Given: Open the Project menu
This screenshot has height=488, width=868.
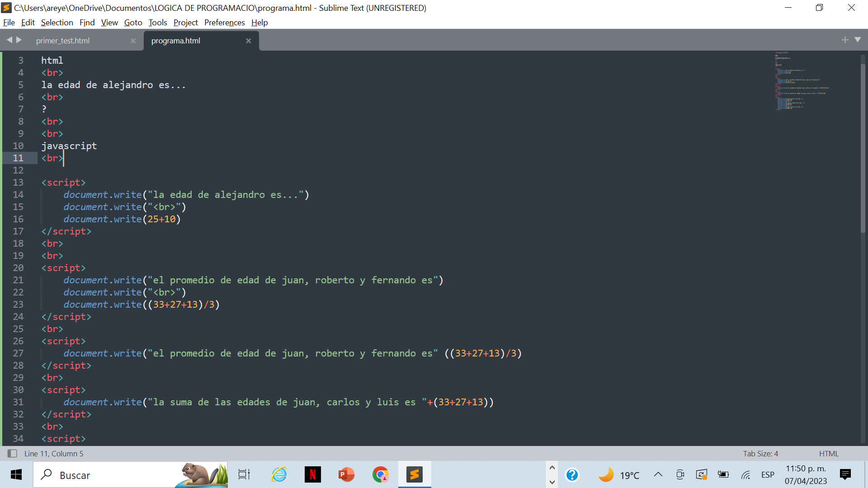Looking at the screenshot, I should coord(185,23).
